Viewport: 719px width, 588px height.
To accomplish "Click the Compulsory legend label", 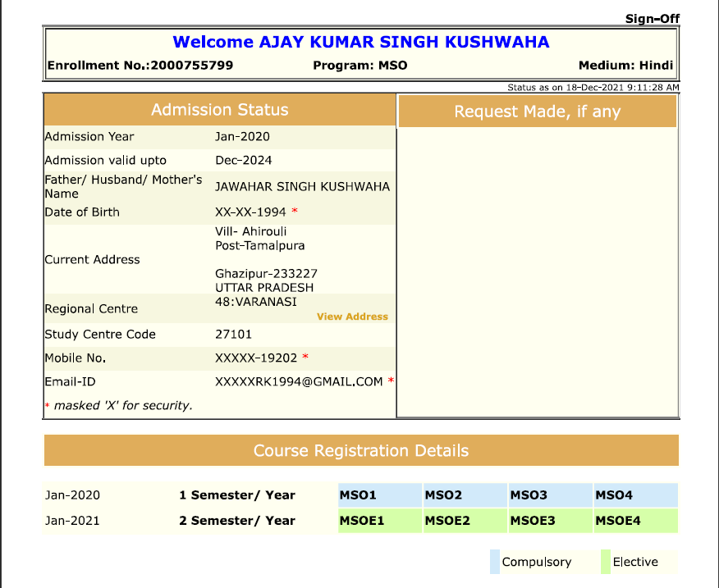I will coord(537,562).
